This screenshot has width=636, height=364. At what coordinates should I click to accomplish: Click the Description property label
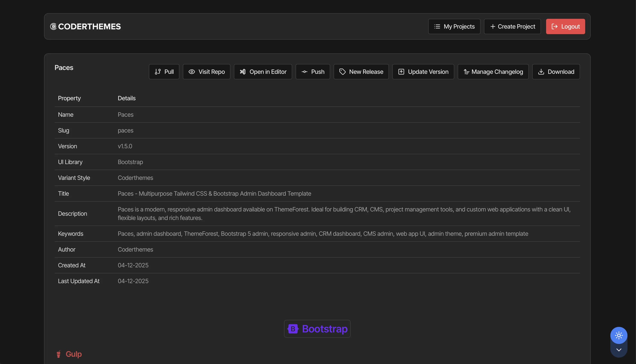coord(72,214)
